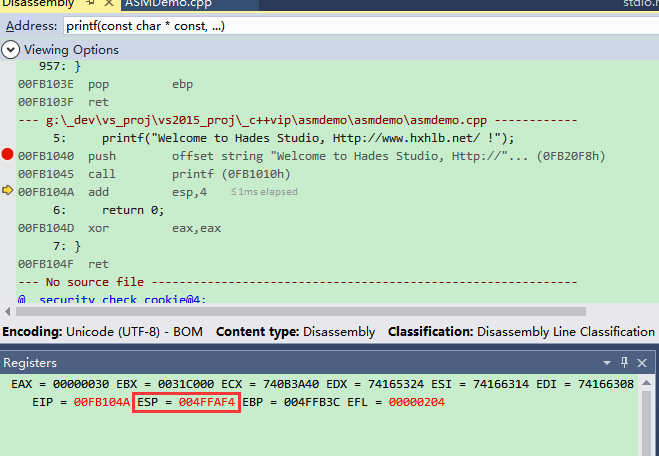Expand the Viewing Options section
Image resolution: width=659 pixels, height=456 pixels.
pos(11,49)
